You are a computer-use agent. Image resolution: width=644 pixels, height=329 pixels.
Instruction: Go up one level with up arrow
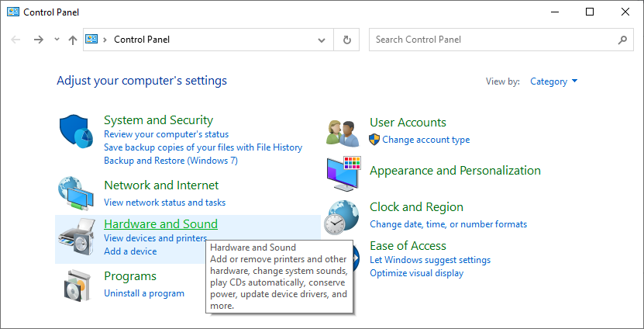coord(73,40)
